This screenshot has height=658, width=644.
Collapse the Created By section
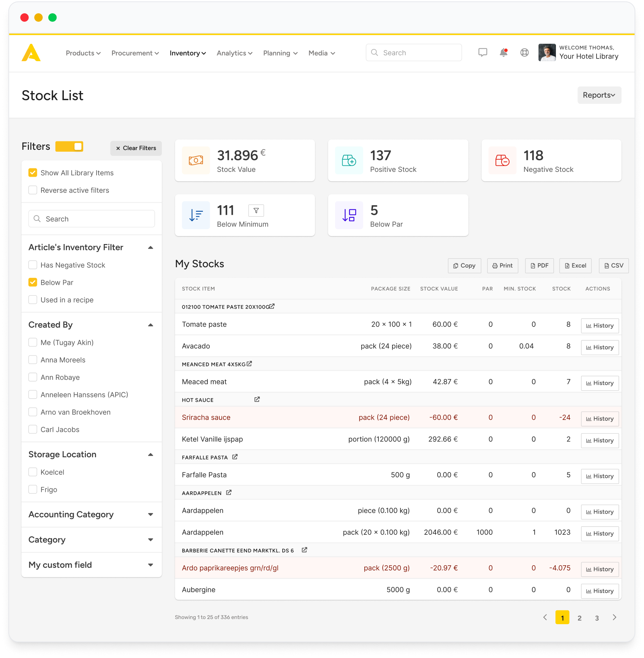(x=150, y=325)
